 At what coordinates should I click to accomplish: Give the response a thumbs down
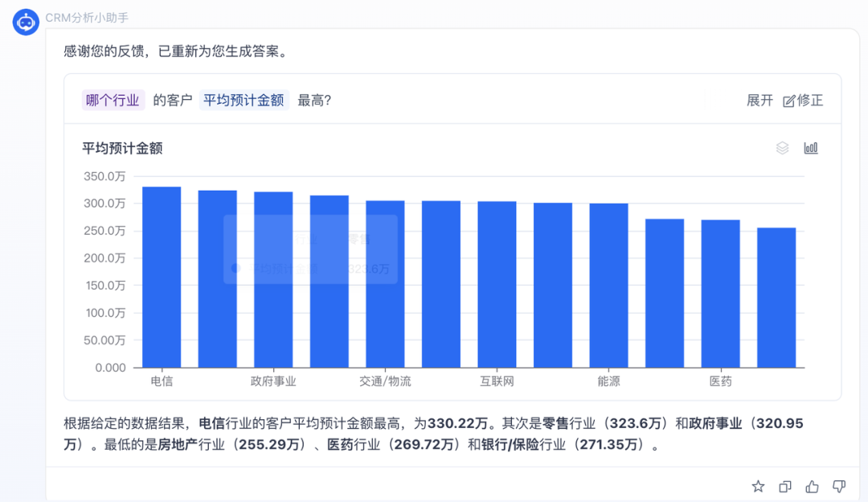pyautogui.click(x=839, y=486)
